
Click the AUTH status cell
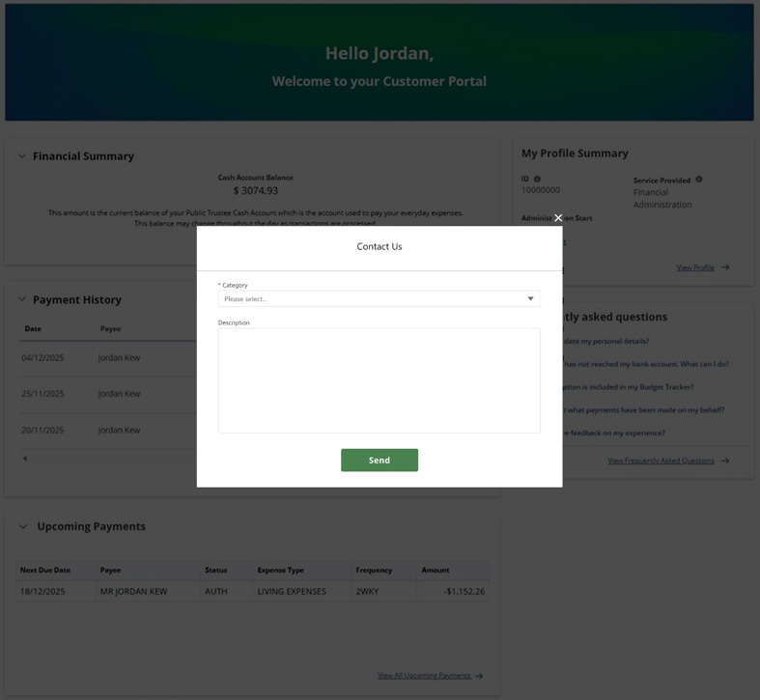(215, 592)
